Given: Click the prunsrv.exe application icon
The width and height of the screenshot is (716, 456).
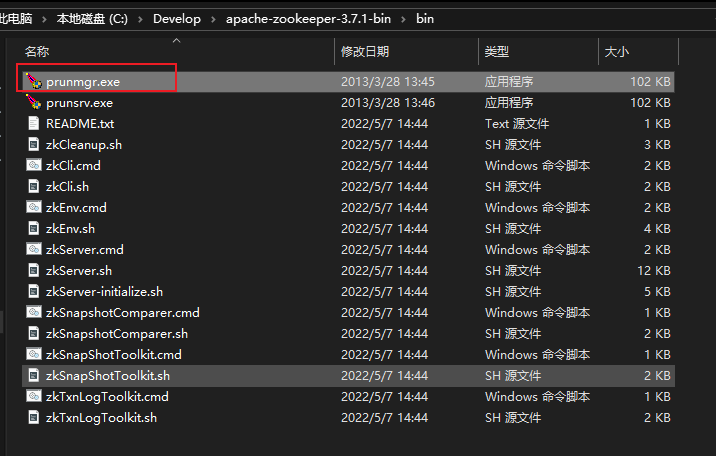Looking at the screenshot, I should pos(34,102).
